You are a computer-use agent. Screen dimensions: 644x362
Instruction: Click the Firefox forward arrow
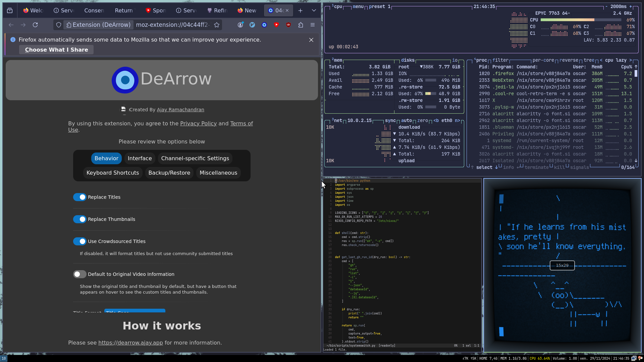[23, 25]
